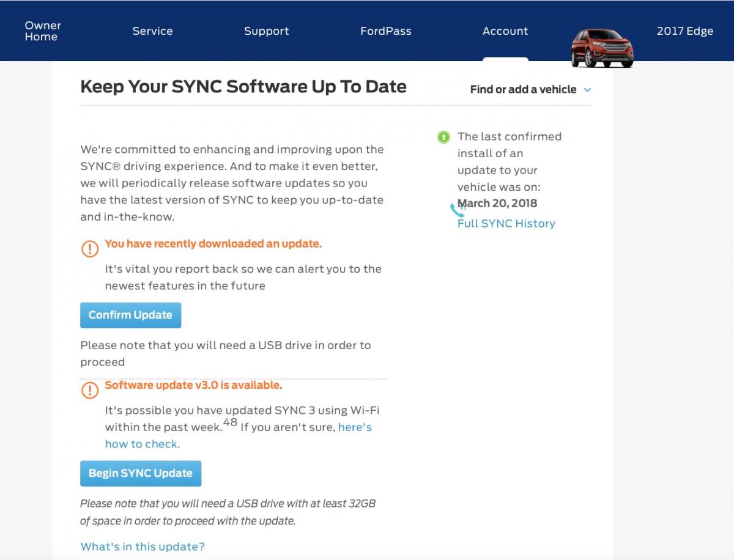
Task: Click the Keep Your SYNC Software heading
Action: click(x=243, y=87)
